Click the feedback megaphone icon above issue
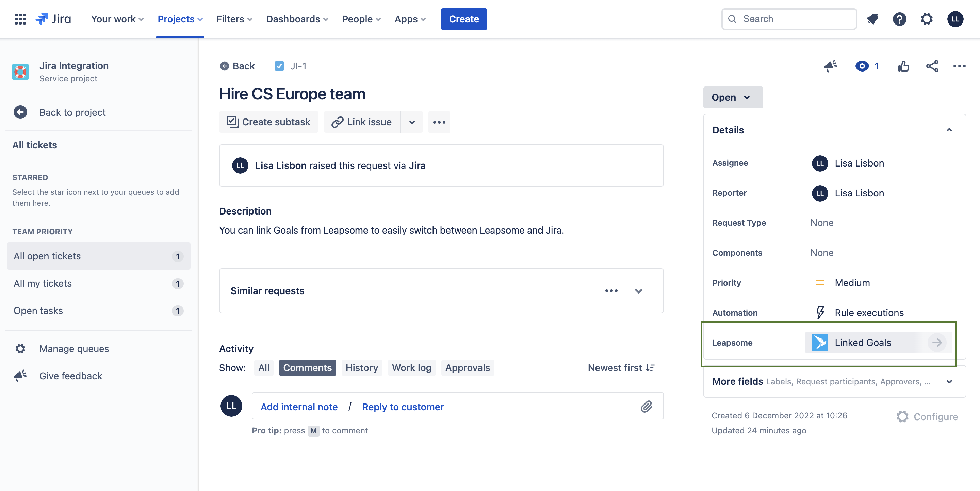 coord(831,66)
